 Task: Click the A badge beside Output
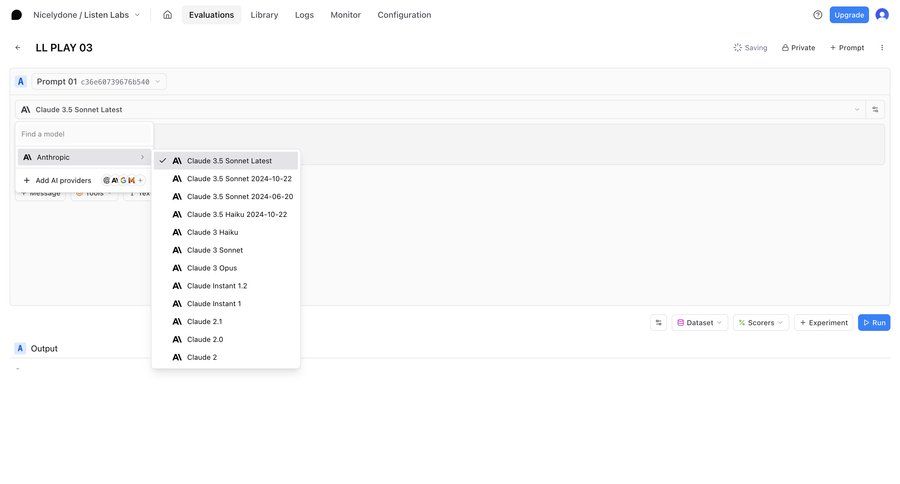coord(20,349)
